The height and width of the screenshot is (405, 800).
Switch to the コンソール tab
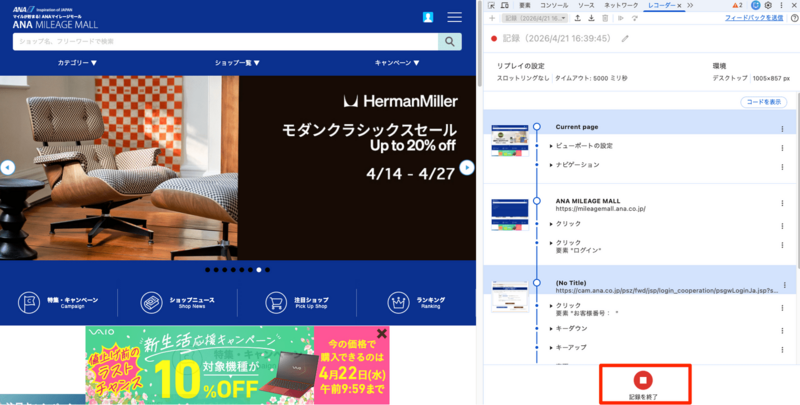pyautogui.click(x=554, y=5)
